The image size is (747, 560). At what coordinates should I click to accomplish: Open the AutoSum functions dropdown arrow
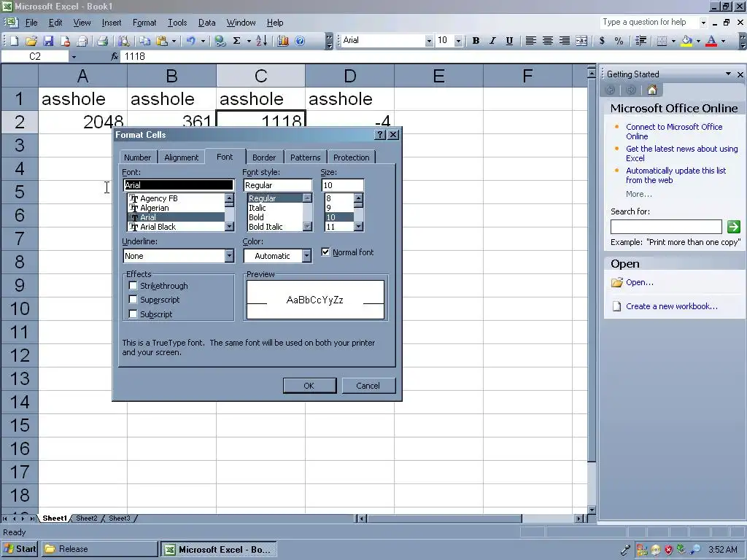249,41
